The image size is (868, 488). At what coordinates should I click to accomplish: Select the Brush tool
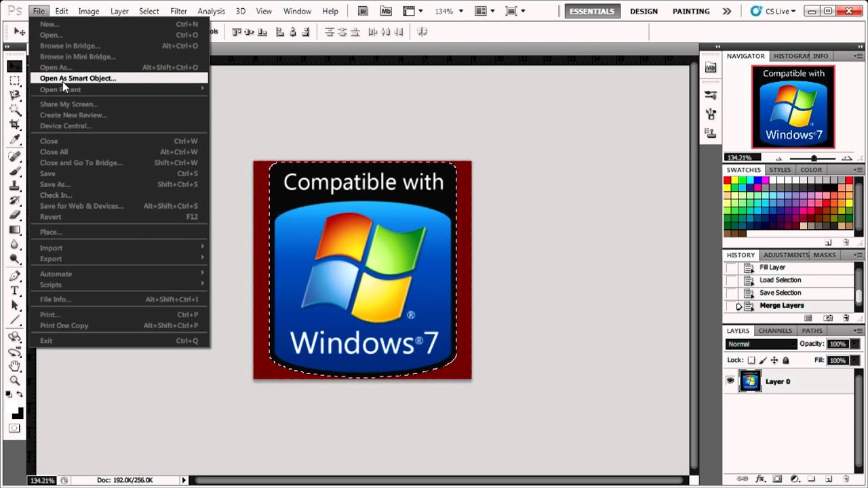(x=14, y=171)
